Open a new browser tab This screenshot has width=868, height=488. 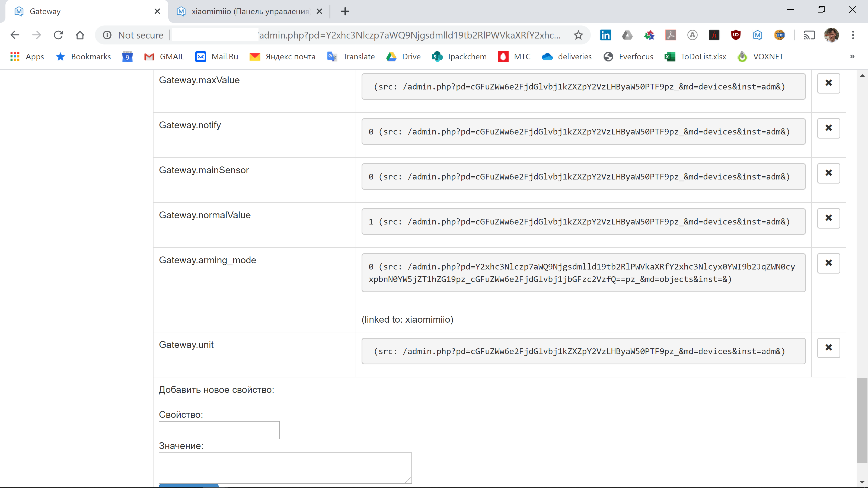(345, 11)
